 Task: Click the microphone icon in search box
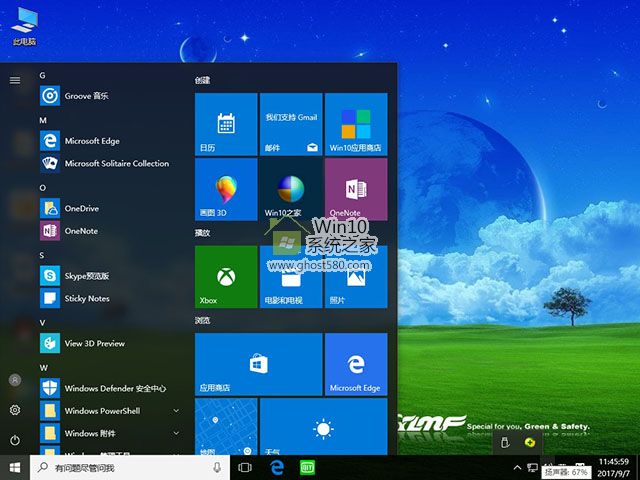point(217,468)
